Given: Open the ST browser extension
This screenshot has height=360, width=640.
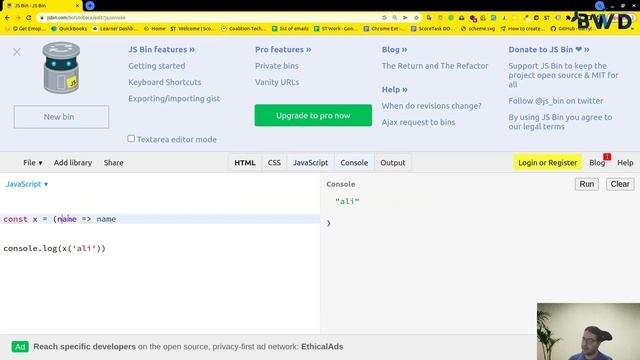Looking at the screenshot, I should [x=547, y=18].
